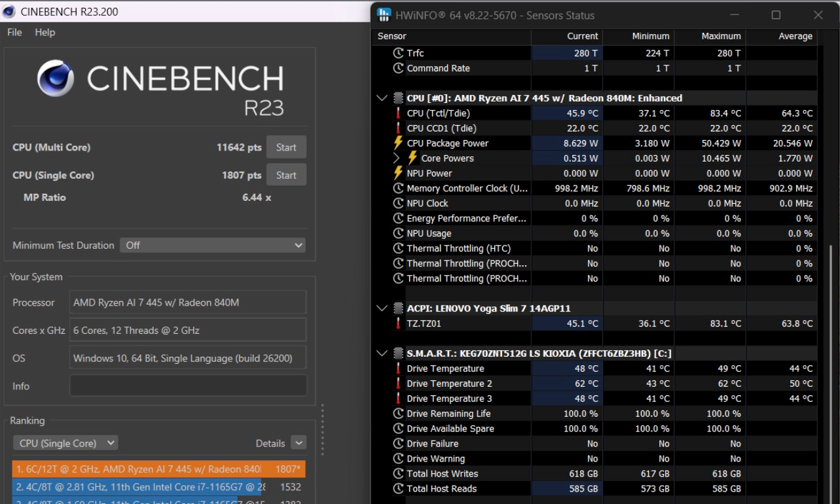This screenshot has height=504, width=840.
Task: Click the icon beside Drive Available Spare
Action: (x=398, y=429)
